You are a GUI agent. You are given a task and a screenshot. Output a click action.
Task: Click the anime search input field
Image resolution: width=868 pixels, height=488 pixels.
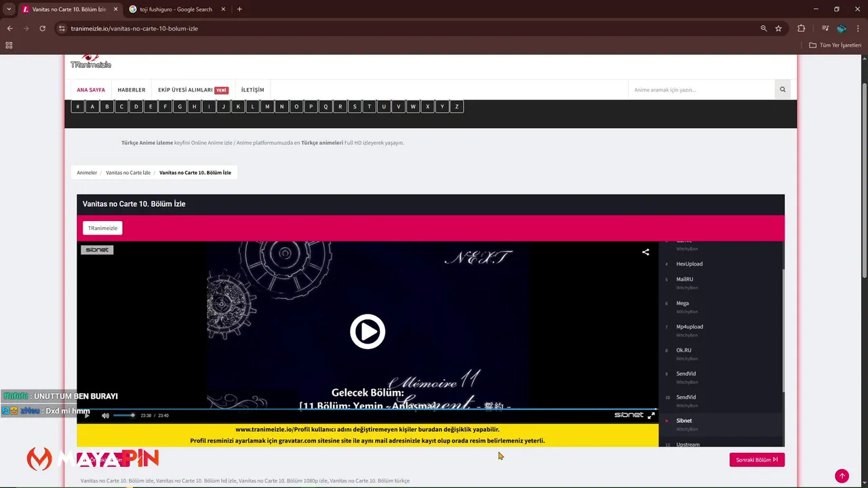701,89
